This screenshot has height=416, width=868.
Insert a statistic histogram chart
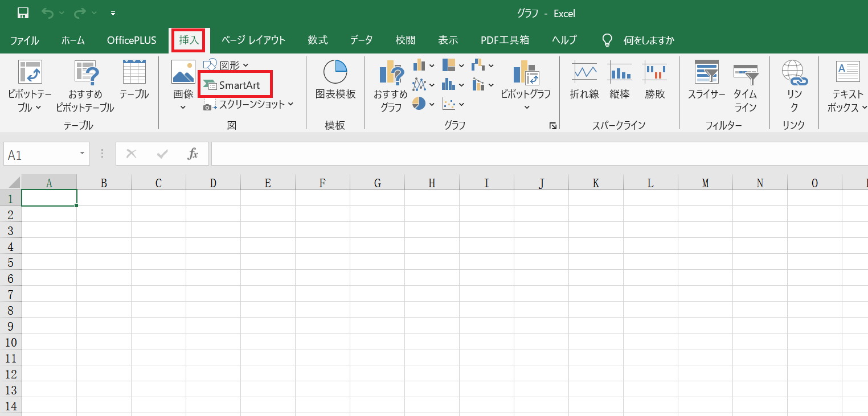coord(453,85)
